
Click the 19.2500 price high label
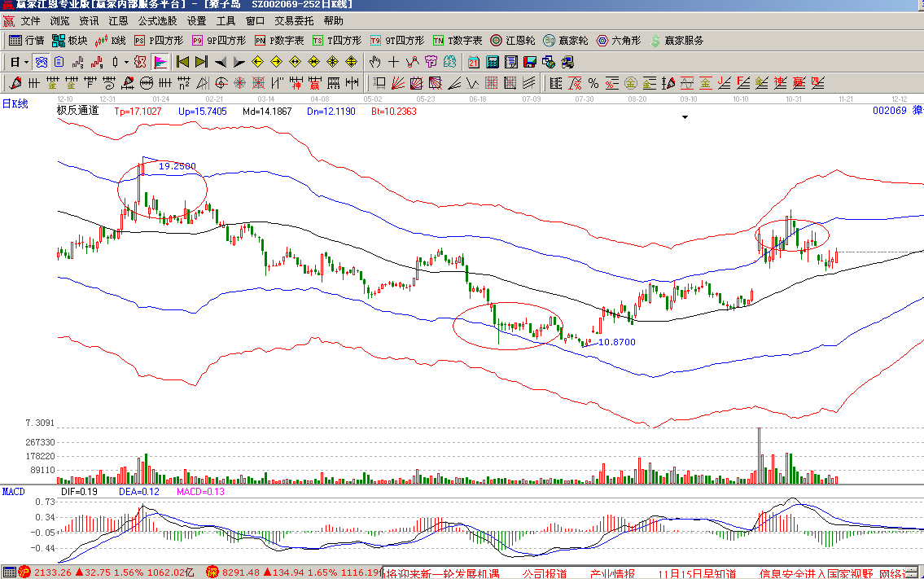177,166
